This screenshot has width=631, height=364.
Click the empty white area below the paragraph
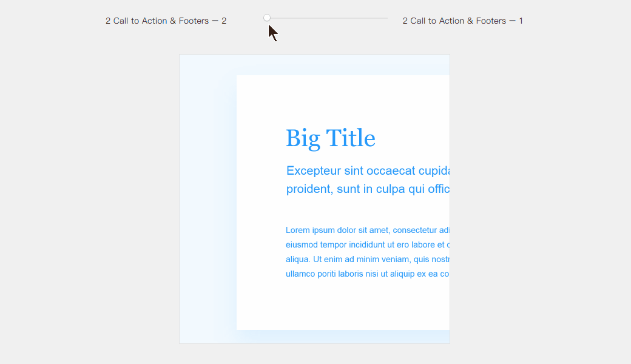tap(343, 306)
